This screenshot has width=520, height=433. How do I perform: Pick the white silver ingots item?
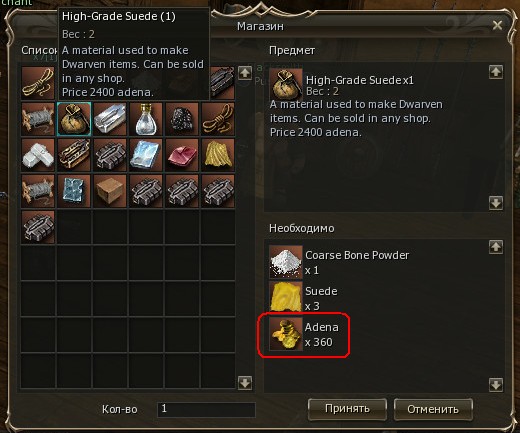tap(38, 155)
